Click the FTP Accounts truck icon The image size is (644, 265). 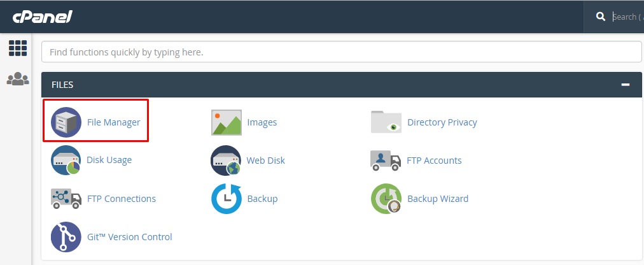pyautogui.click(x=386, y=161)
